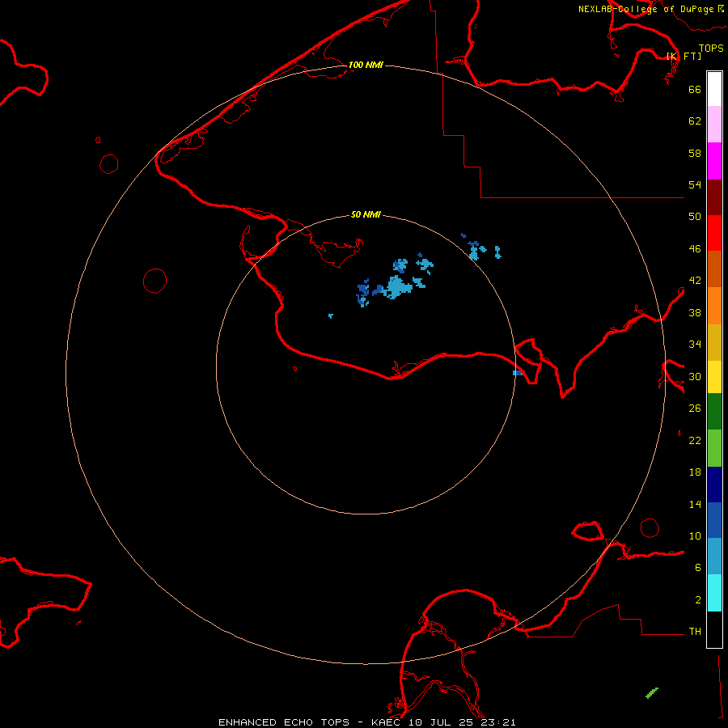Click the tiny isolated echo southwest of main cluster

point(331,315)
